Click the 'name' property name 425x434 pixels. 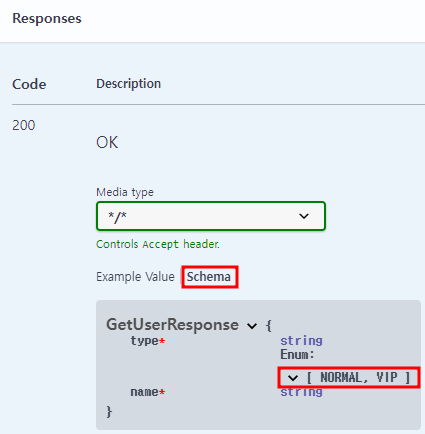click(144, 392)
